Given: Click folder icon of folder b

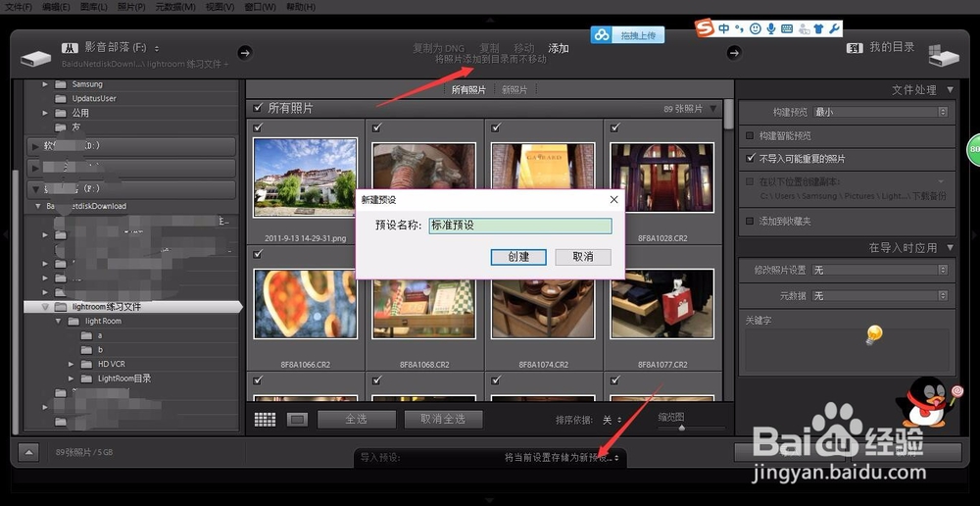Looking at the screenshot, I should click(87, 350).
